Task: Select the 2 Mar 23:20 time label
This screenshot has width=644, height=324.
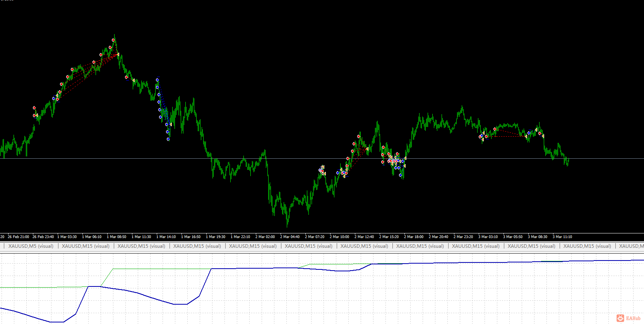Action: point(463,237)
